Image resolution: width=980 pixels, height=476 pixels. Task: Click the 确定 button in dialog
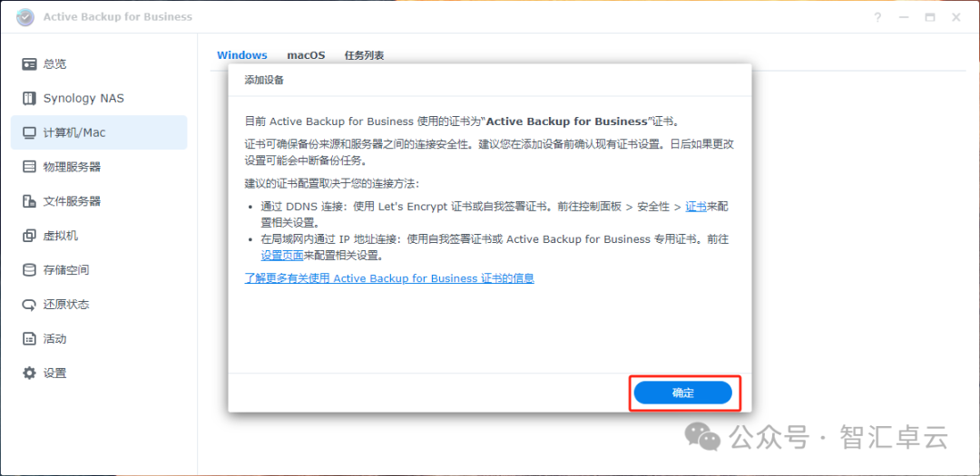pyautogui.click(x=682, y=393)
